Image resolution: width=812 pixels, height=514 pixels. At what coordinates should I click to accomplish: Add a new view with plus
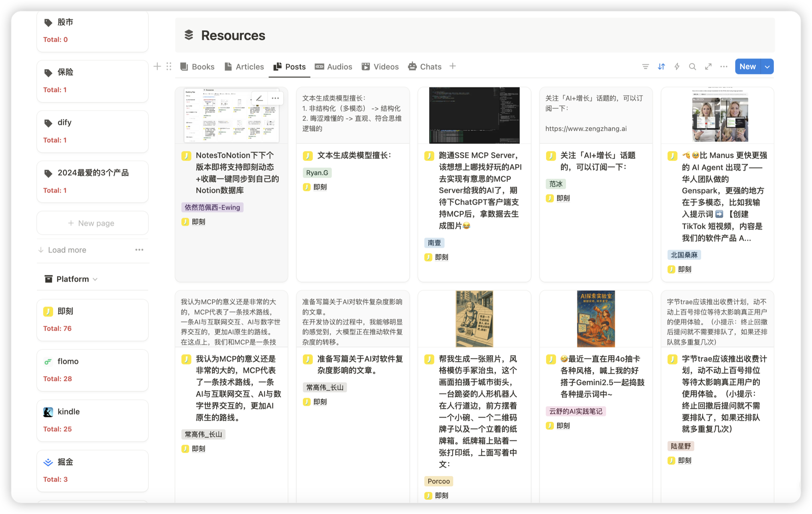click(x=452, y=66)
